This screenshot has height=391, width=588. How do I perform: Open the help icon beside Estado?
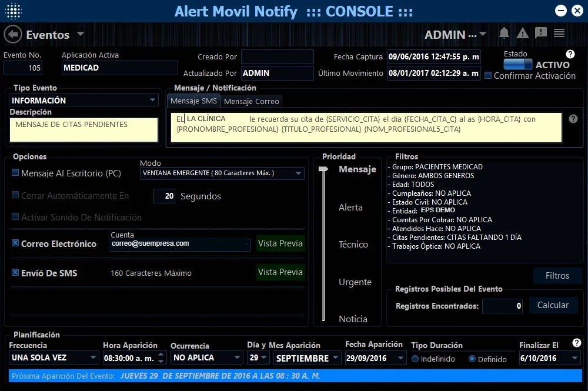[x=570, y=54]
